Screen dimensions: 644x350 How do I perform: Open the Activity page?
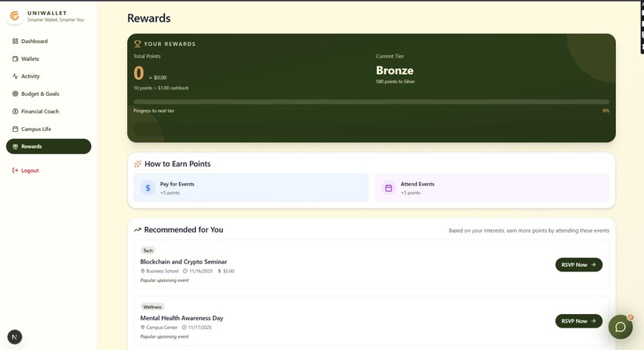click(49, 76)
